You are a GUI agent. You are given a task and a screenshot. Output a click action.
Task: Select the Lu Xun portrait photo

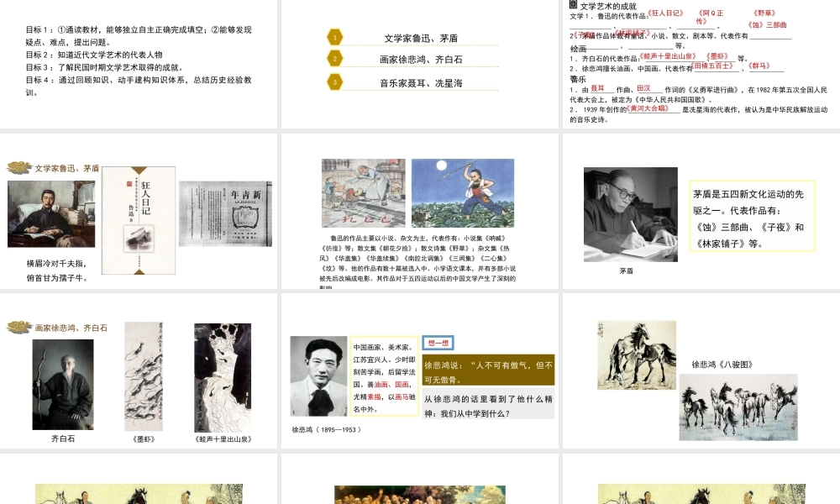[51, 213]
